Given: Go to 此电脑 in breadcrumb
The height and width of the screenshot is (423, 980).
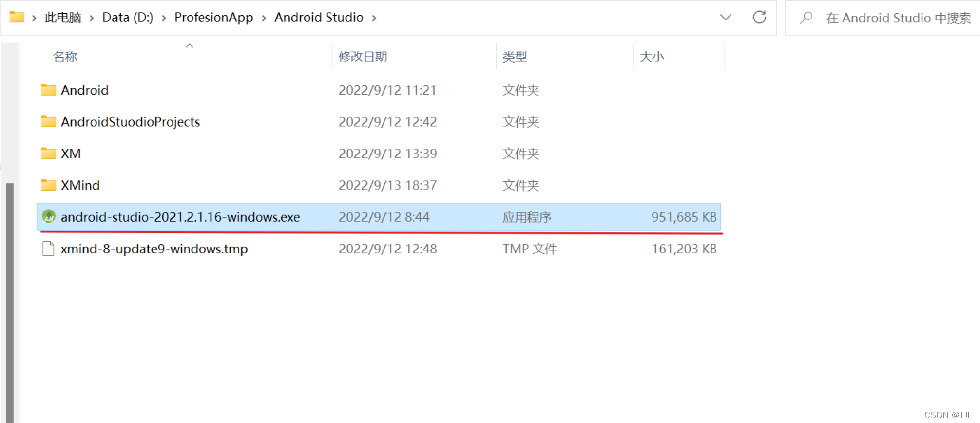Looking at the screenshot, I should [x=63, y=18].
